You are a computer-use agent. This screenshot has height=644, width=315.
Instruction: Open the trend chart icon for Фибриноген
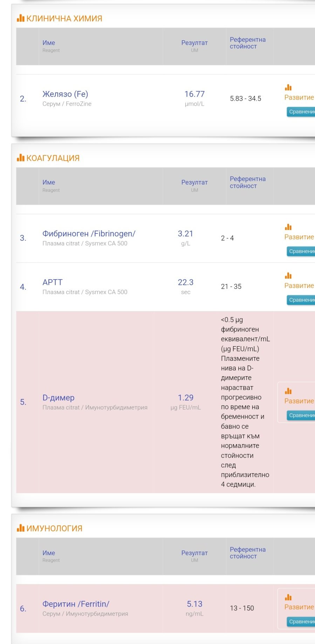pyautogui.click(x=288, y=227)
